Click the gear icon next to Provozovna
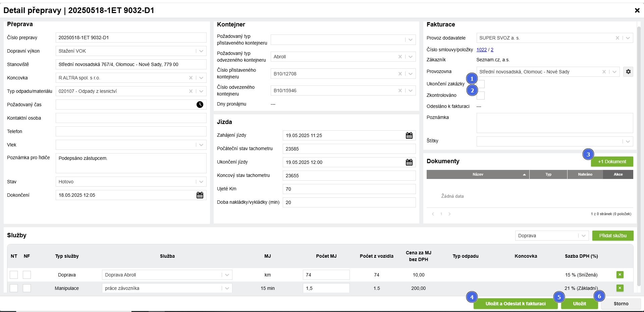Image resolution: width=644 pixels, height=312 pixels. coord(628,72)
